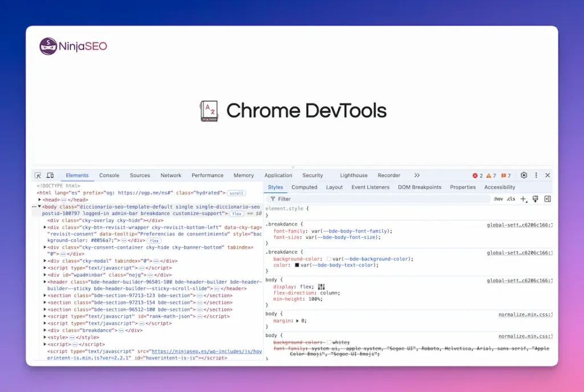Toggle the device toolbar emulation icon
This screenshot has height=392, width=584.
50,175
